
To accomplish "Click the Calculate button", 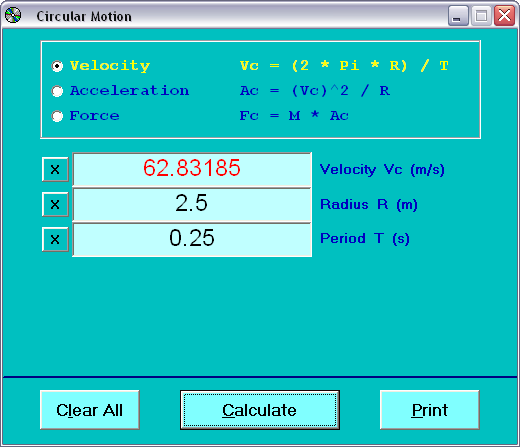I will [260, 410].
